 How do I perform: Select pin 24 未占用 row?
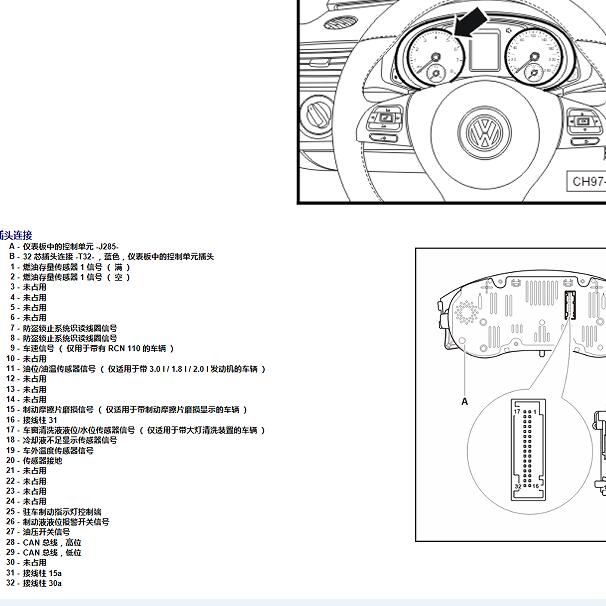[x=26, y=501]
